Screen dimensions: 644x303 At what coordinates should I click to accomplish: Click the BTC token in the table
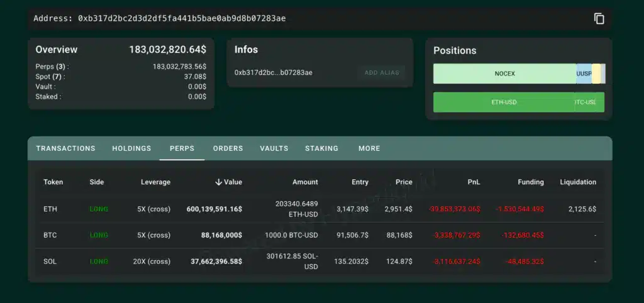click(x=50, y=235)
